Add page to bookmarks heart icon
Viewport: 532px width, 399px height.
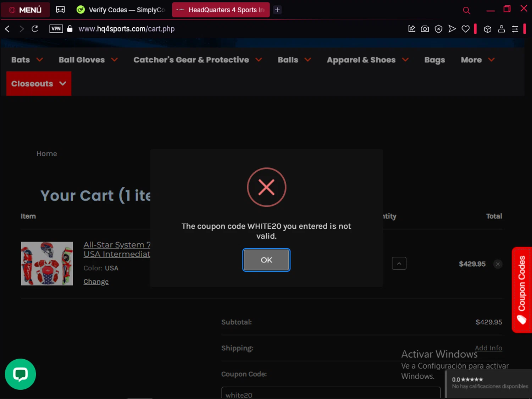tap(466, 29)
